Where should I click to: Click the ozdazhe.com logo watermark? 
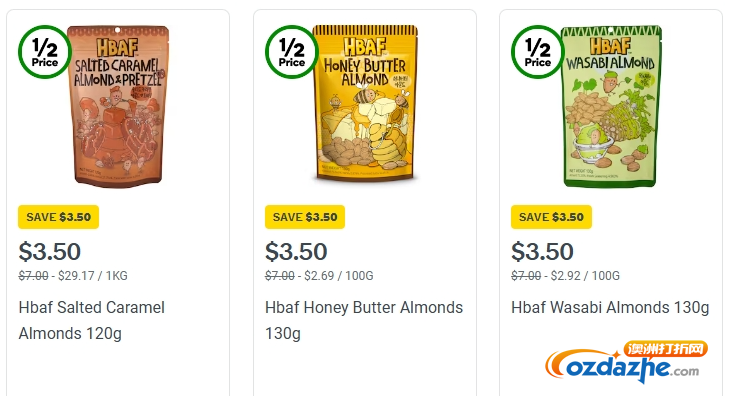coord(626,362)
